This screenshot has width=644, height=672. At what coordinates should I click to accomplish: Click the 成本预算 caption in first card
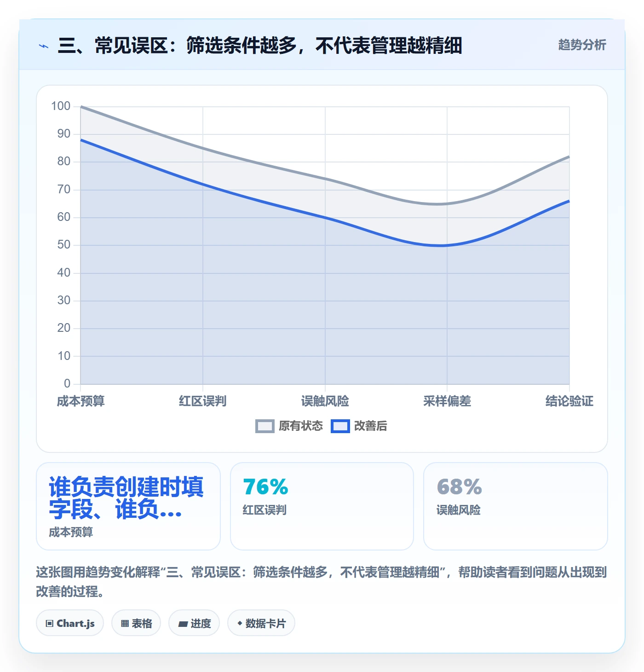click(71, 532)
